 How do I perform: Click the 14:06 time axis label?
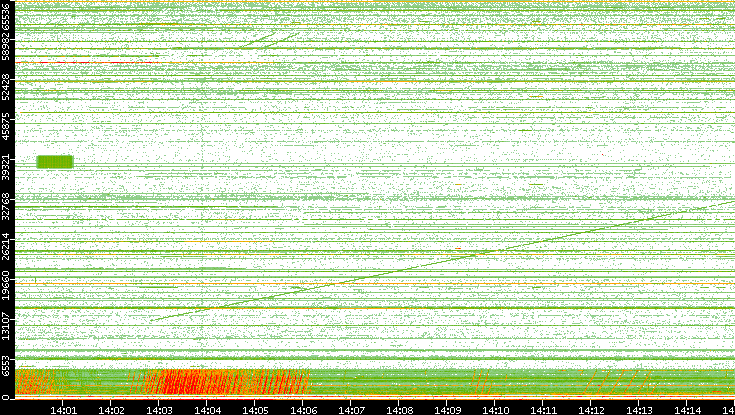303,410
